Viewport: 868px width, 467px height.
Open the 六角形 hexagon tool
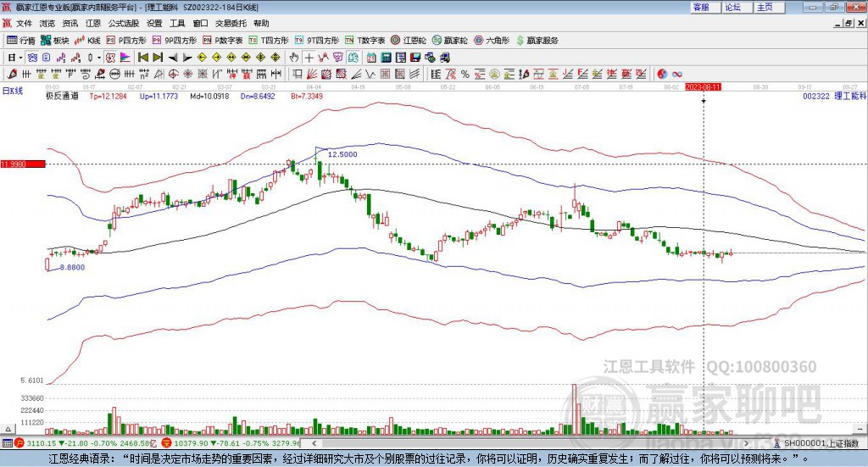[x=492, y=41]
